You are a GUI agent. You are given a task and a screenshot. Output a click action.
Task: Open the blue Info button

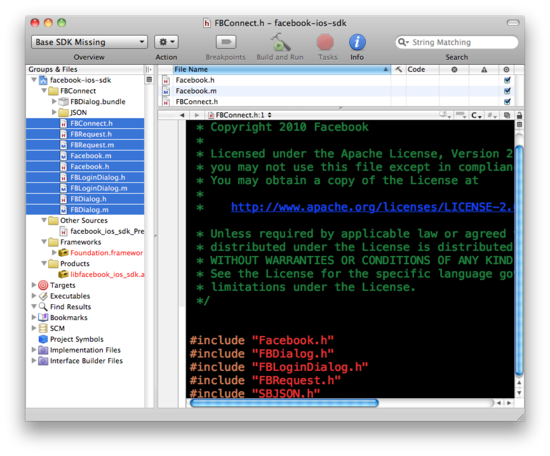pyautogui.click(x=357, y=42)
